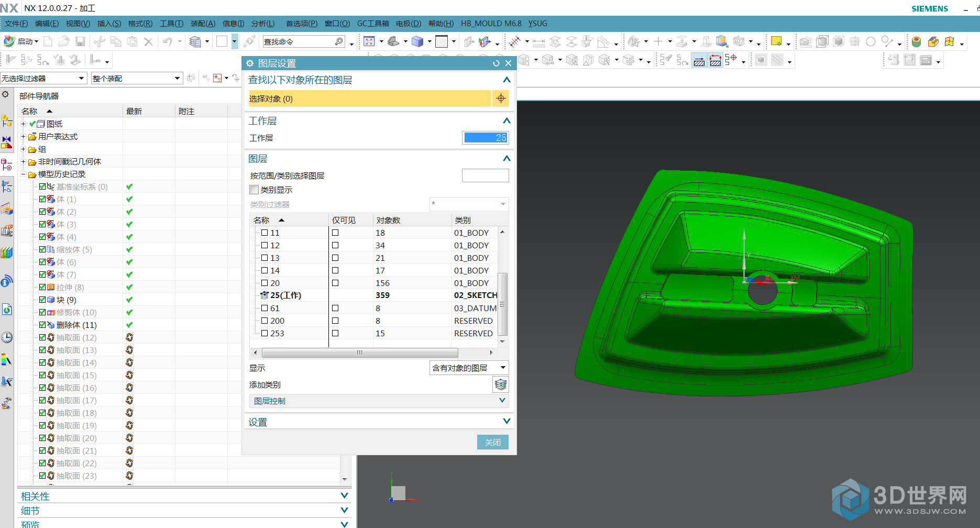Screen dimensions: 980x528
Task: Click the 工作层 number input field
Action: pyautogui.click(x=485, y=138)
